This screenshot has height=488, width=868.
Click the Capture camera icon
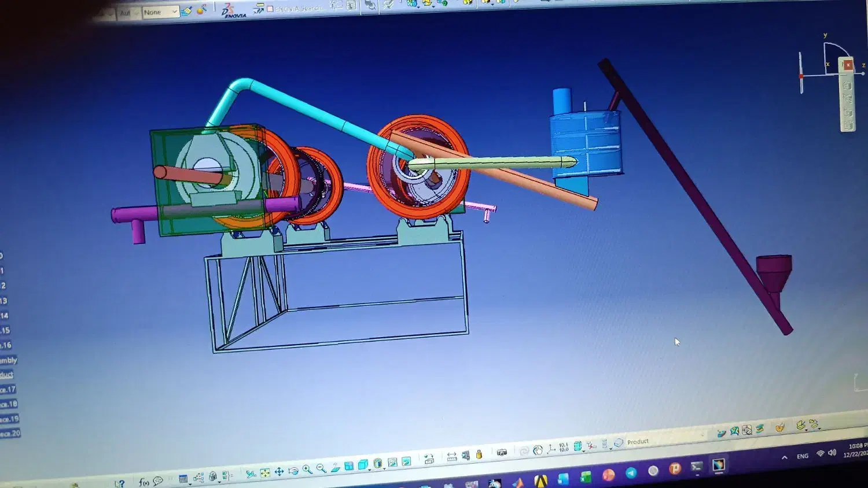502,453
